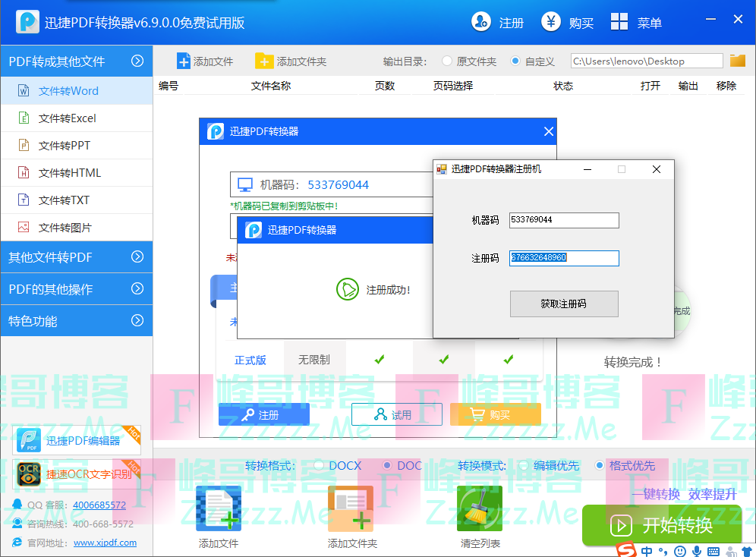
Task: Click the 添加文件 plus icon in toolbar
Action: tap(184, 61)
